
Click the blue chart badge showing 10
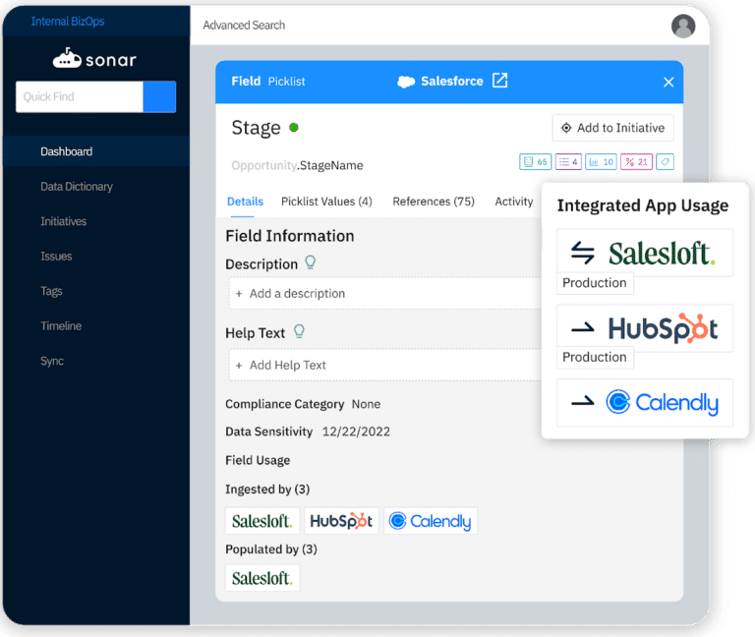click(600, 162)
